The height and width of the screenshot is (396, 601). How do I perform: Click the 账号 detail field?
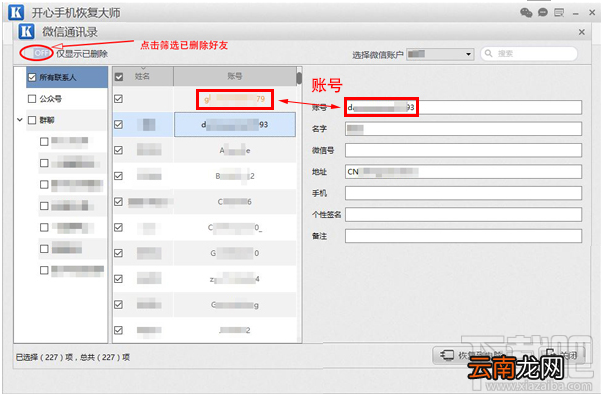click(463, 107)
